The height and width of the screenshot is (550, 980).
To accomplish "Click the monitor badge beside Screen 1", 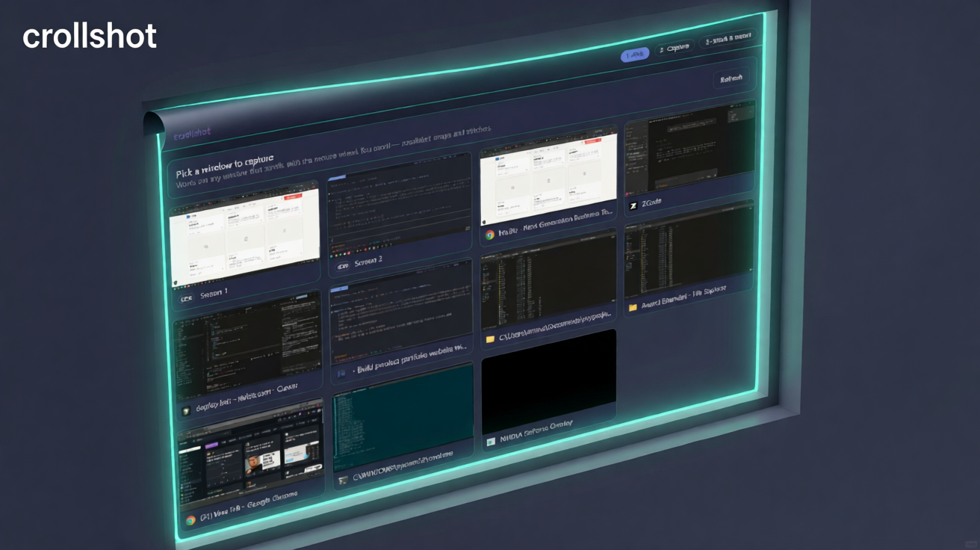I will tap(187, 298).
